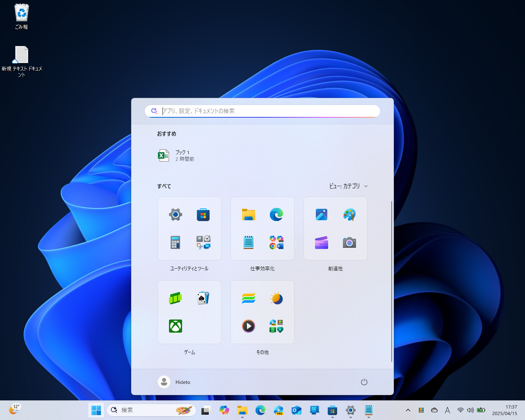525x420 pixels.
Task: Select the 新規 テキスト ドキュメント desktop file
Action: point(21,62)
